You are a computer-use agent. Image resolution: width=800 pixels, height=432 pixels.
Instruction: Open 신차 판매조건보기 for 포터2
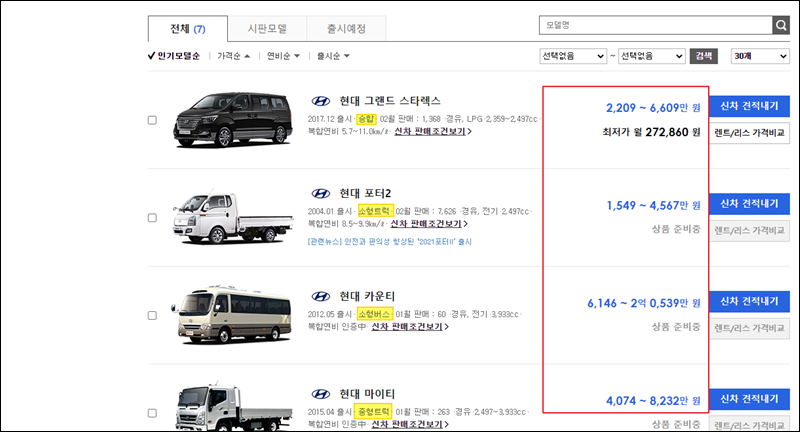[429, 224]
